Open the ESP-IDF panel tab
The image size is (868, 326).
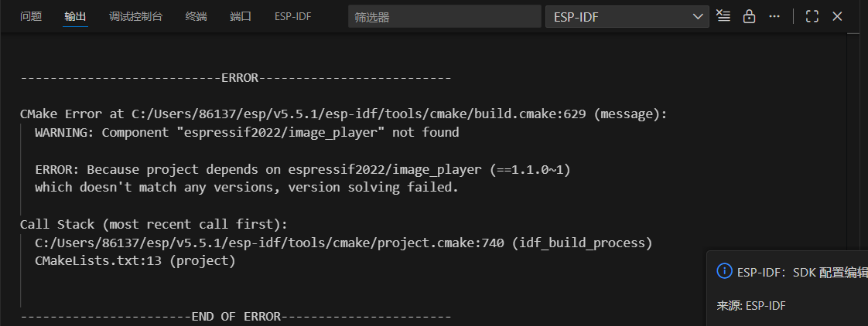coord(293,16)
